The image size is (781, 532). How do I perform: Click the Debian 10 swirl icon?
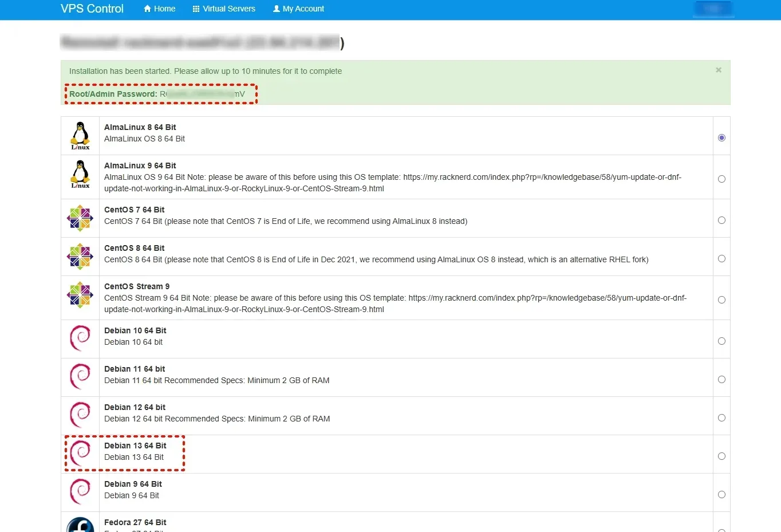80,338
